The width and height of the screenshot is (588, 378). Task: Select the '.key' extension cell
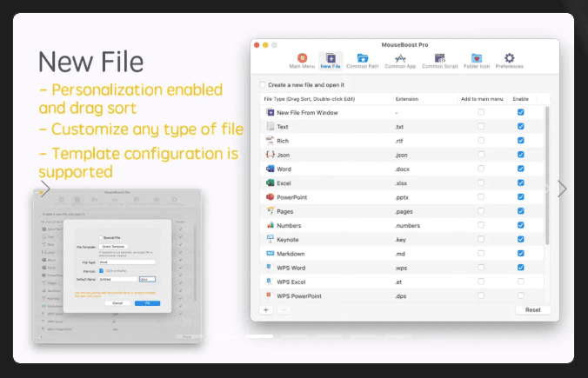tap(400, 240)
